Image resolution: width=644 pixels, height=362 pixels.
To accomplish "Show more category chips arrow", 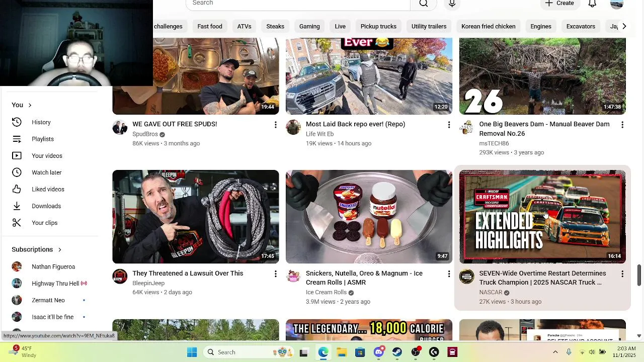I will (x=624, y=26).
